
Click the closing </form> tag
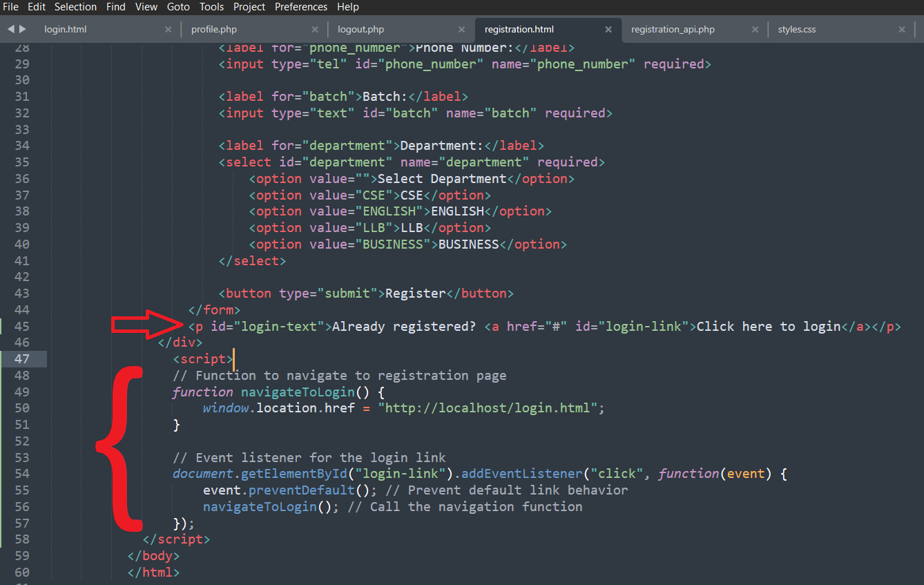point(214,310)
